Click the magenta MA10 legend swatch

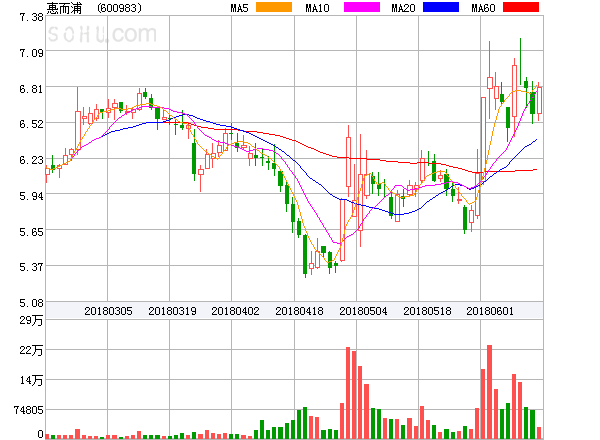coord(362,7)
